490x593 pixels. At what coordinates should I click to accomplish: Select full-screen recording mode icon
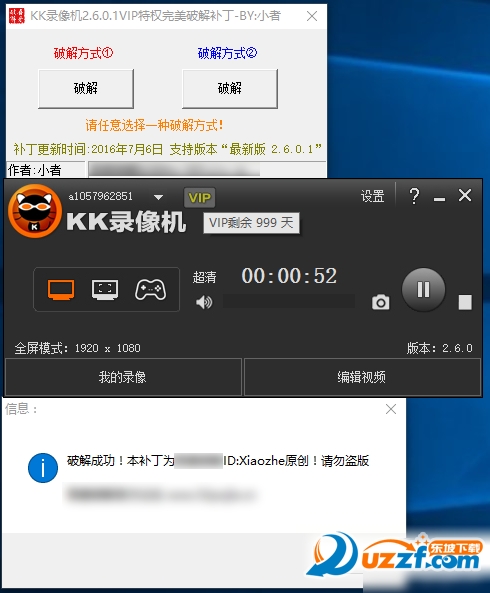[61, 290]
